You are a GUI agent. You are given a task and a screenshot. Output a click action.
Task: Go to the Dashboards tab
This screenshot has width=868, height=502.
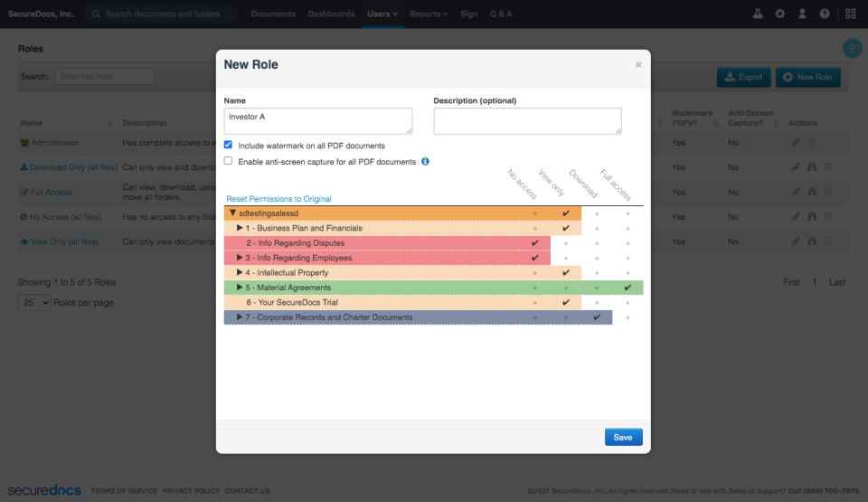coord(331,14)
